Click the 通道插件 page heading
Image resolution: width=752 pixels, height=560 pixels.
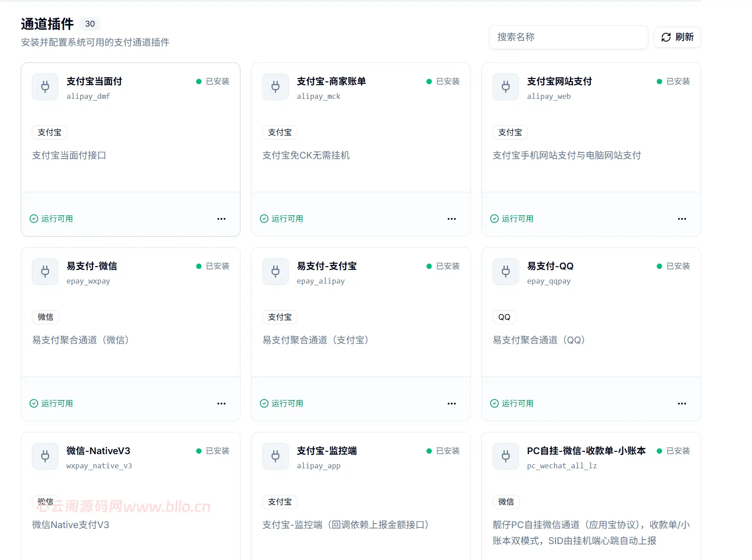tap(47, 24)
